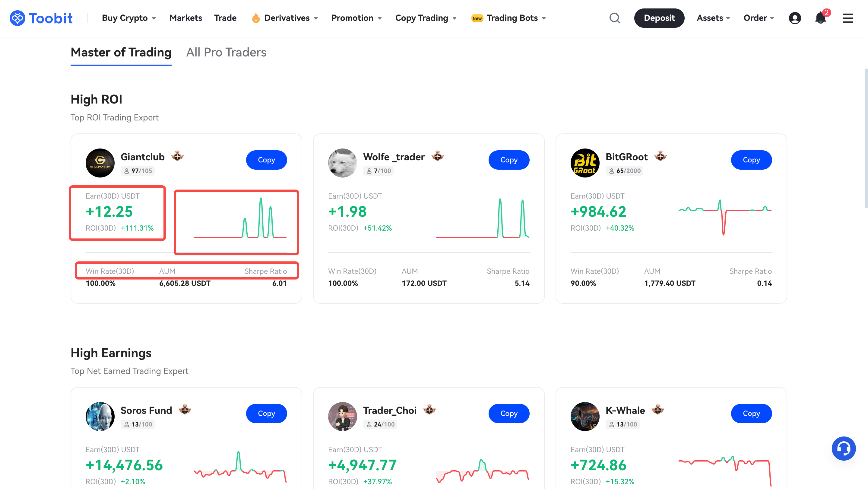Click K-Whale followers count 13/100
The width and height of the screenshot is (868, 489).
[623, 425]
